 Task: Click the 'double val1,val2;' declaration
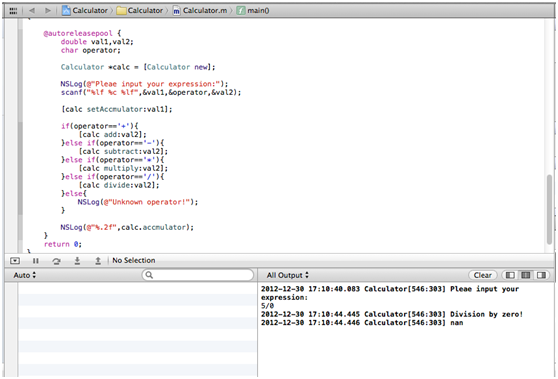click(97, 42)
